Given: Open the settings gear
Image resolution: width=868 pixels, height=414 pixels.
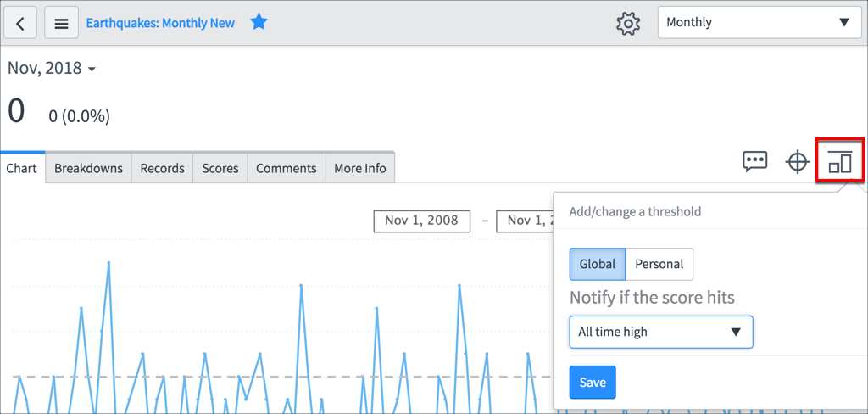Looking at the screenshot, I should [628, 23].
